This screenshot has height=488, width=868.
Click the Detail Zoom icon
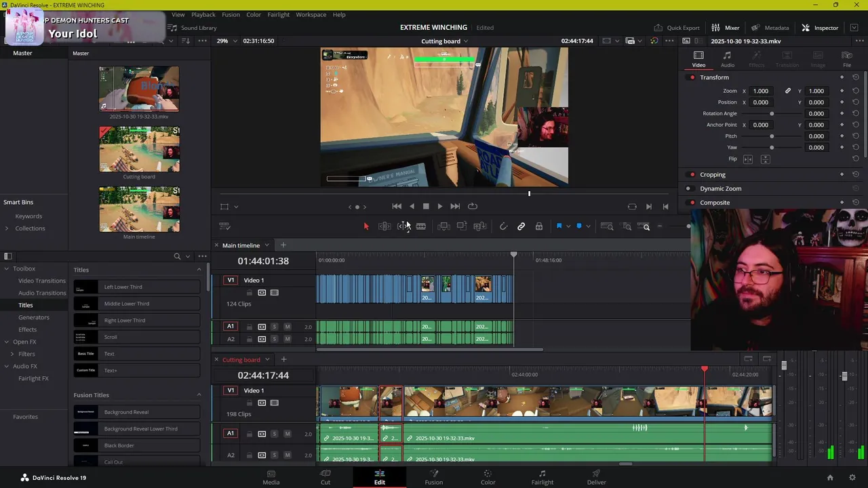(627, 226)
